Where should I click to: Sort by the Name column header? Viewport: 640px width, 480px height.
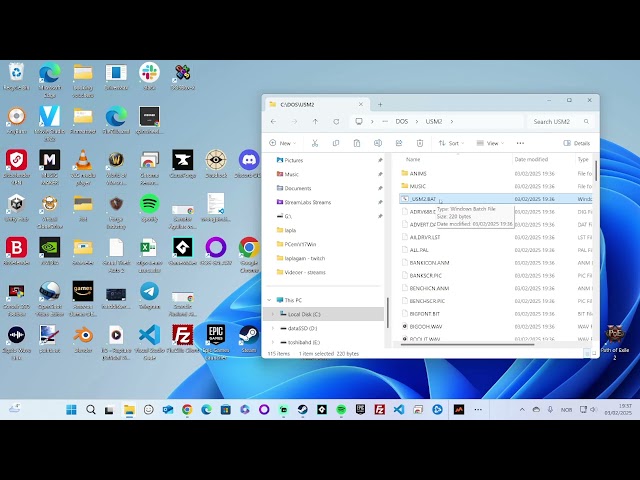[413, 160]
